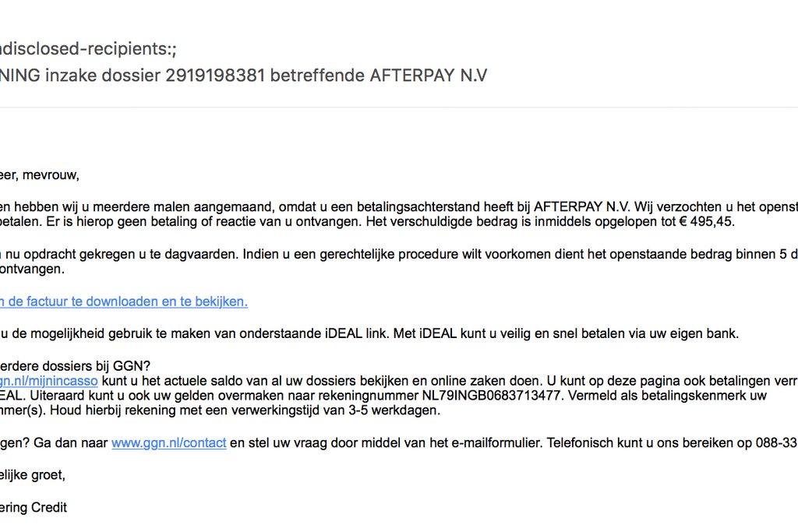798x532 pixels.
Task: Click AFTERPAY N.V in the subject line
Action: pos(429,76)
